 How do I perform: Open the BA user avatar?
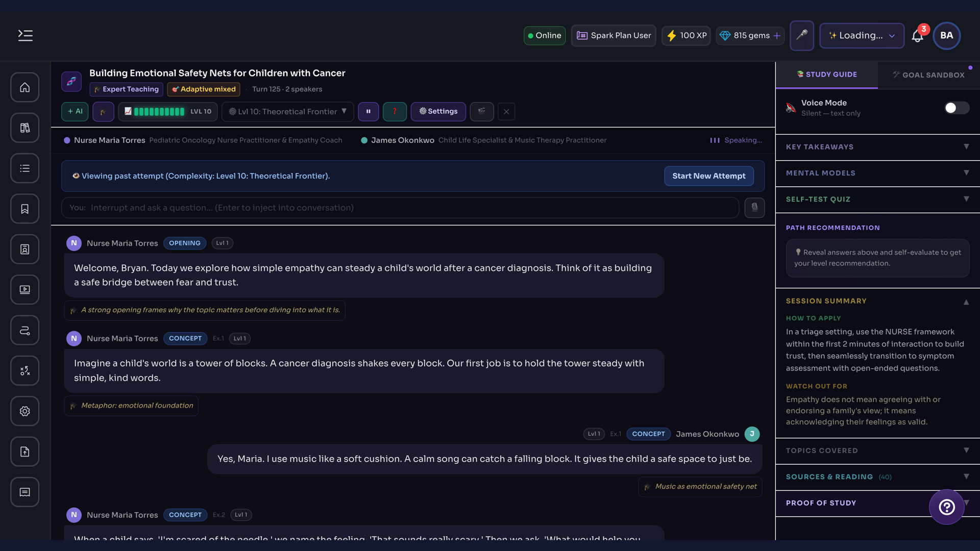point(946,36)
